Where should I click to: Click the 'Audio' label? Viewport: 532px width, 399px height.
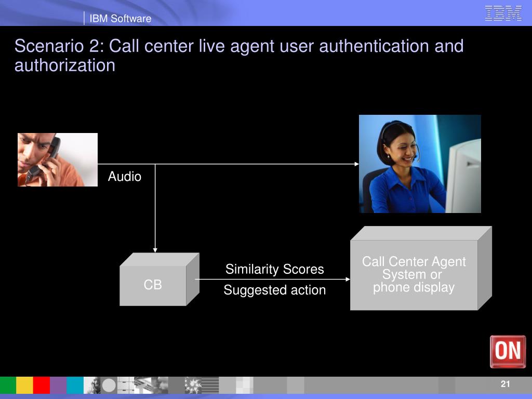(125, 177)
